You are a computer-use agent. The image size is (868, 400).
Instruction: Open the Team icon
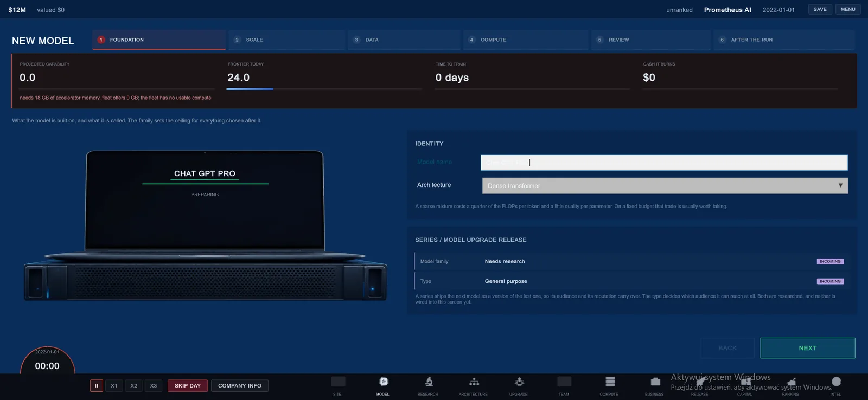point(564,382)
